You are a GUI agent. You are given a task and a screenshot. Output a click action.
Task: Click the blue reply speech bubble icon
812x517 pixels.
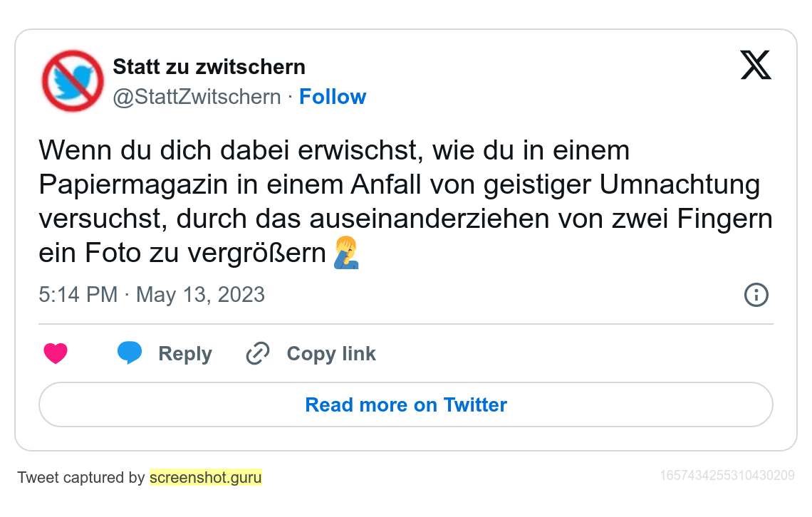(x=130, y=353)
